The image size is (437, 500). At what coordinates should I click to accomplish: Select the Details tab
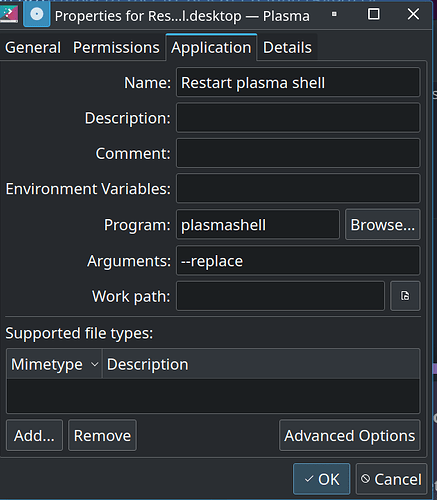(287, 48)
